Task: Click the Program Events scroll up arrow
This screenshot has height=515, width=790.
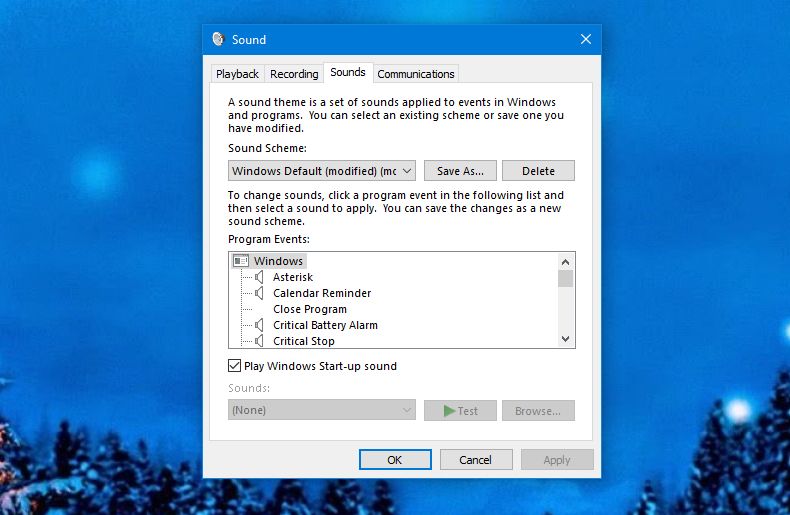Action: [x=565, y=262]
